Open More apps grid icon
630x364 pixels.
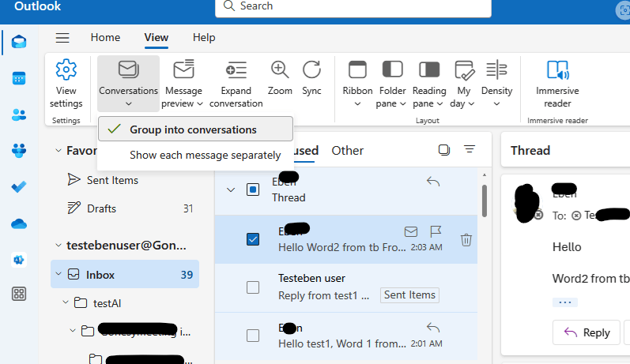19,294
